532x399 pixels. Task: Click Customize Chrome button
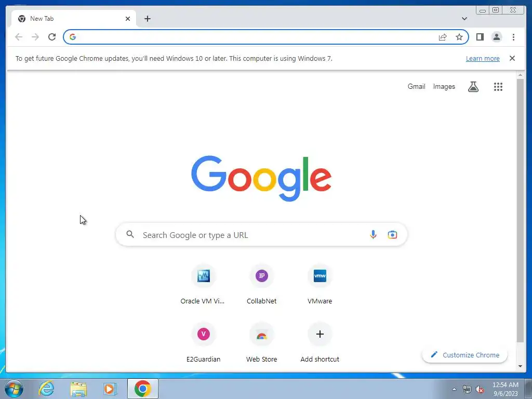point(465,355)
